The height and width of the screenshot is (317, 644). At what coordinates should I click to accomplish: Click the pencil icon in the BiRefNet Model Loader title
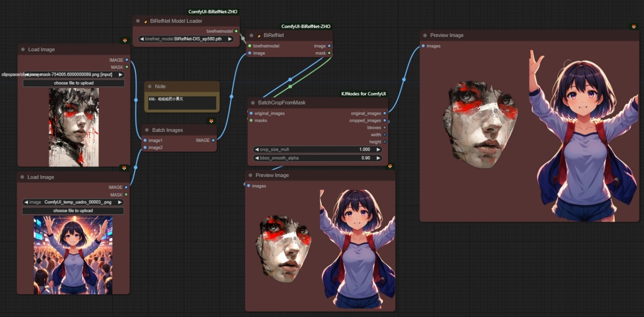[x=146, y=21]
